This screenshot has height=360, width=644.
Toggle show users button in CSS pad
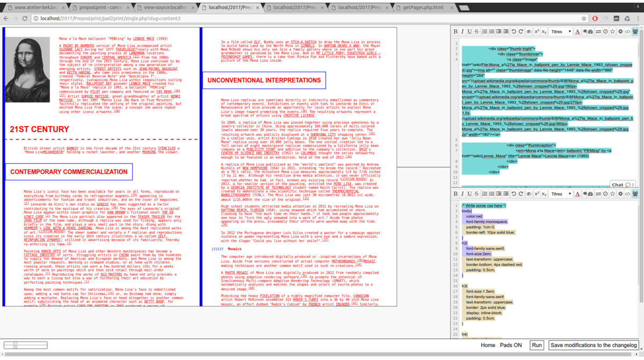point(636,194)
